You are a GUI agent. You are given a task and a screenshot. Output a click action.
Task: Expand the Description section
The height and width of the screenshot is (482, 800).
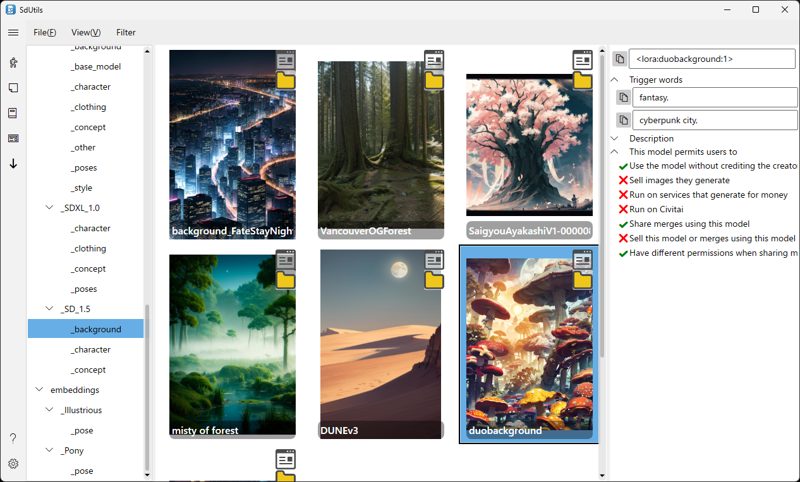615,138
